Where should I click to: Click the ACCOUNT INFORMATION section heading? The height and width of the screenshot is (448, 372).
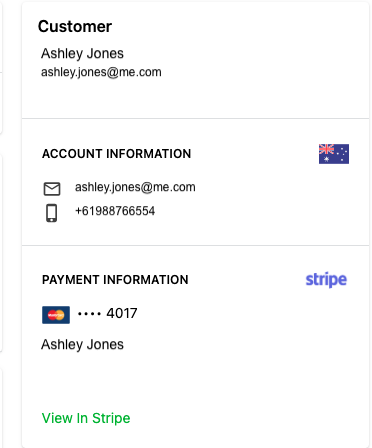[x=117, y=154]
